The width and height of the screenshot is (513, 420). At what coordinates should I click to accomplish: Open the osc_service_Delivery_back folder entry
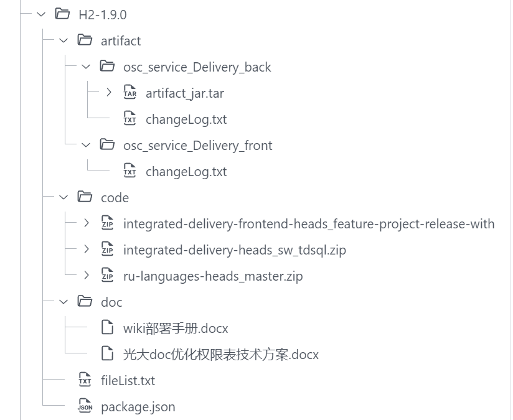(x=196, y=67)
